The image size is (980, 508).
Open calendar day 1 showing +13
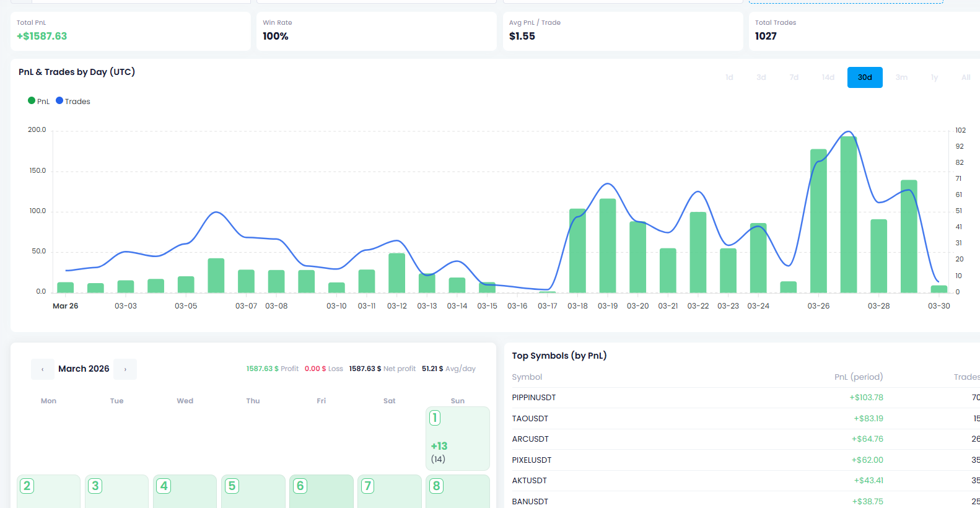click(x=458, y=439)
